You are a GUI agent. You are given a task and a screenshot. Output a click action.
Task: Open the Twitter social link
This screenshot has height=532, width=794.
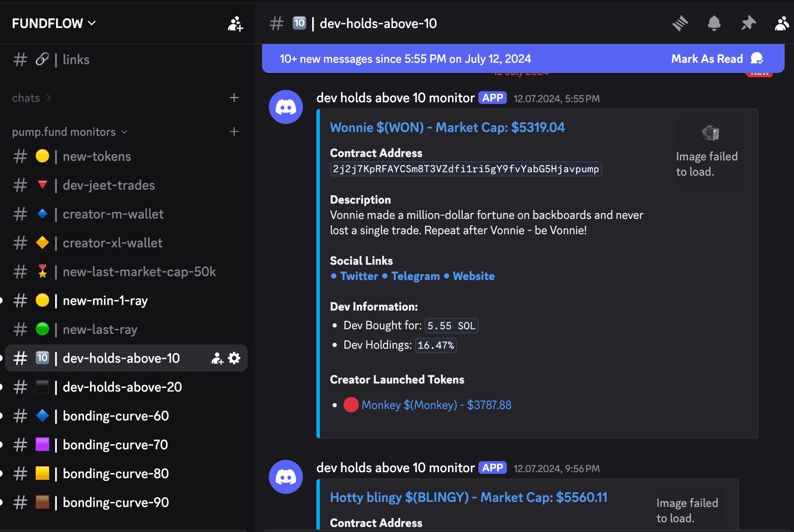coord(359,276)
